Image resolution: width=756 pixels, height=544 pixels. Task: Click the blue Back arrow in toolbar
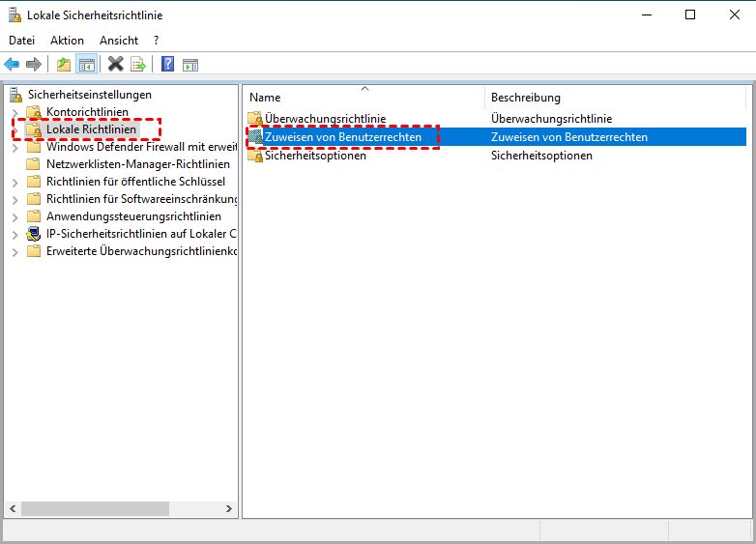12,65
